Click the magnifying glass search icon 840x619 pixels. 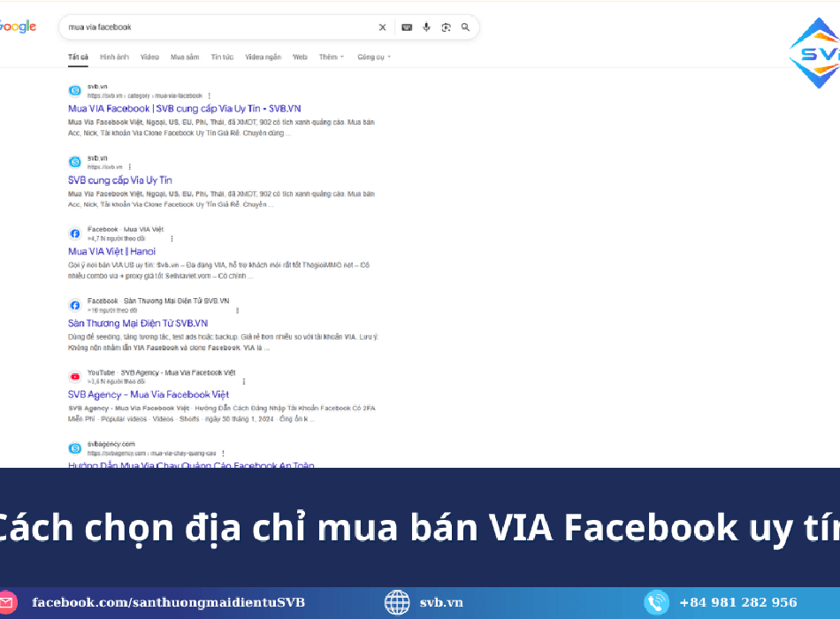[465, 27]
